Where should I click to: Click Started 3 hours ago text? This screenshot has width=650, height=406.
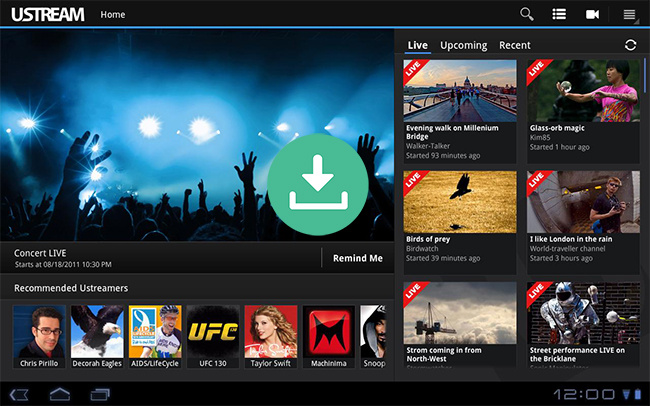point(561,258)
